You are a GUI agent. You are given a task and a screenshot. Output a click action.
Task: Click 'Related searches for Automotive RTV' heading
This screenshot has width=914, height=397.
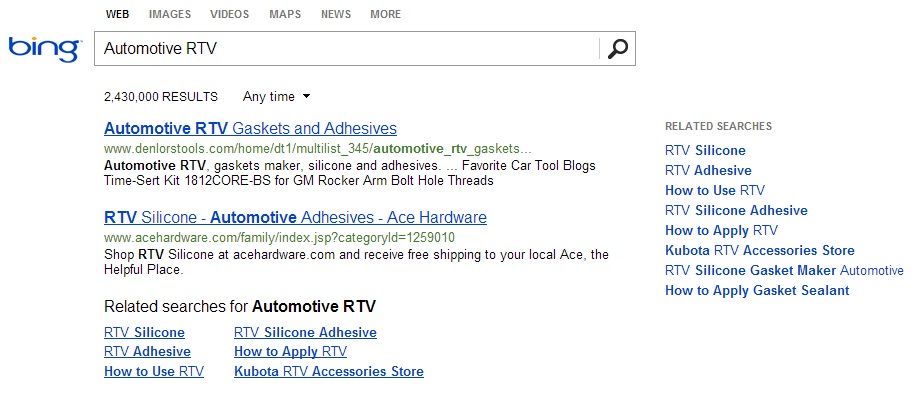240,306
